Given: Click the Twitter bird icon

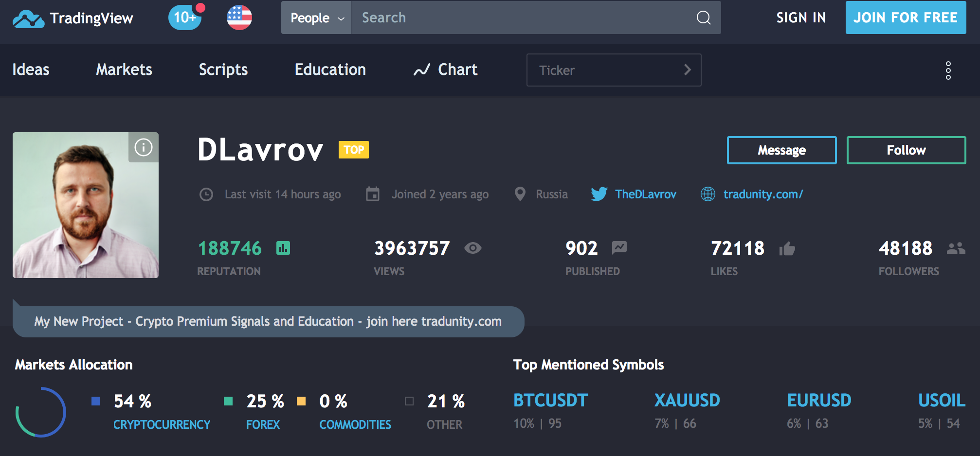Looking at the screenshot, I should coord(599,194).
